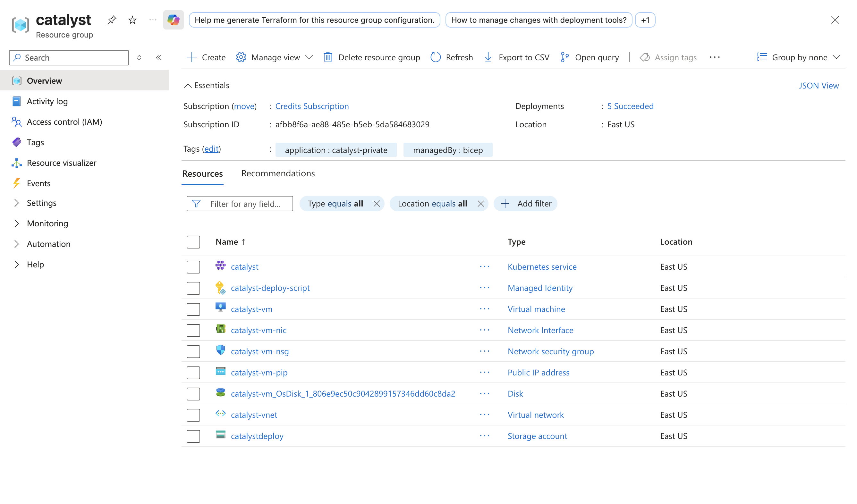Sort by the Name column header

click(231, 242)
